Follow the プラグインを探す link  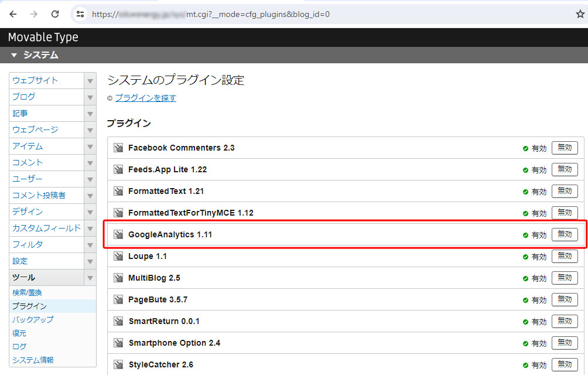(145, 97)
